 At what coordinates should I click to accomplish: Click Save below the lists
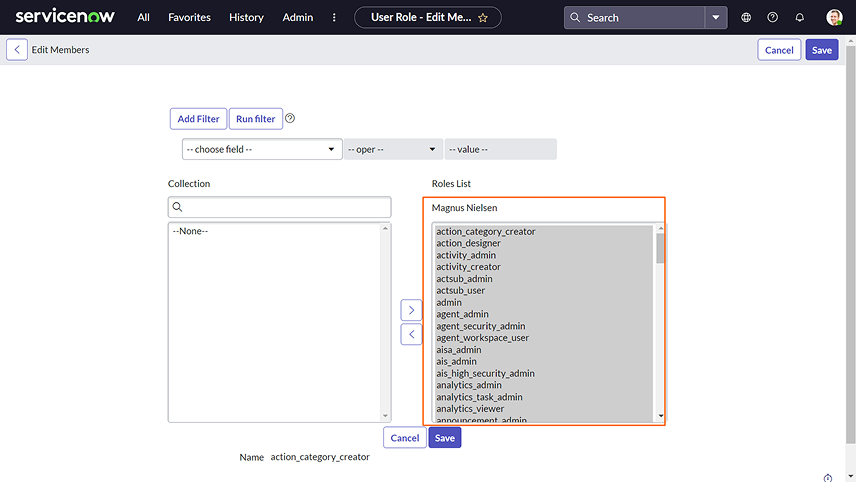tap(445, 438)
